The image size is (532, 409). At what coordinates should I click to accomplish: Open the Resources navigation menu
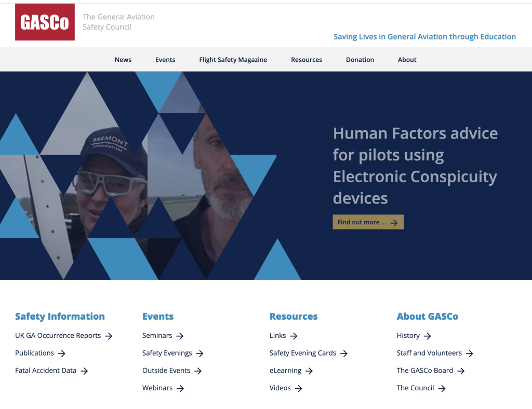[307, 60]
